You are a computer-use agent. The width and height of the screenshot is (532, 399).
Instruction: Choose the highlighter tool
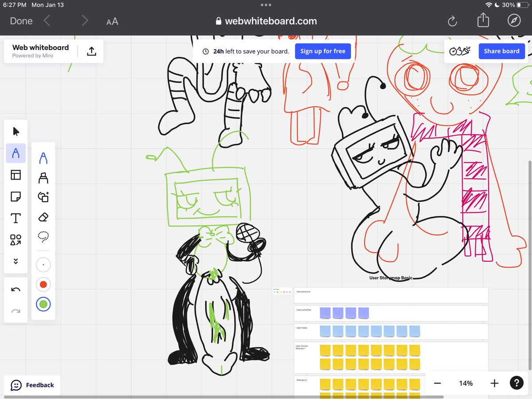[43, 178]
